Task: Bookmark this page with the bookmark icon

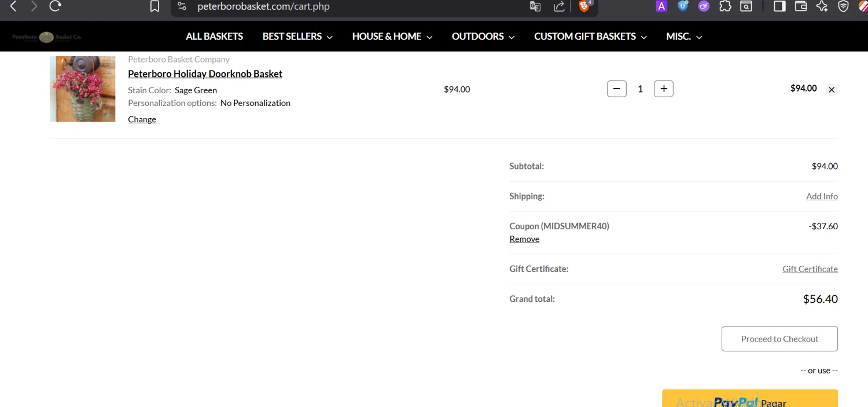Action: 155,6
